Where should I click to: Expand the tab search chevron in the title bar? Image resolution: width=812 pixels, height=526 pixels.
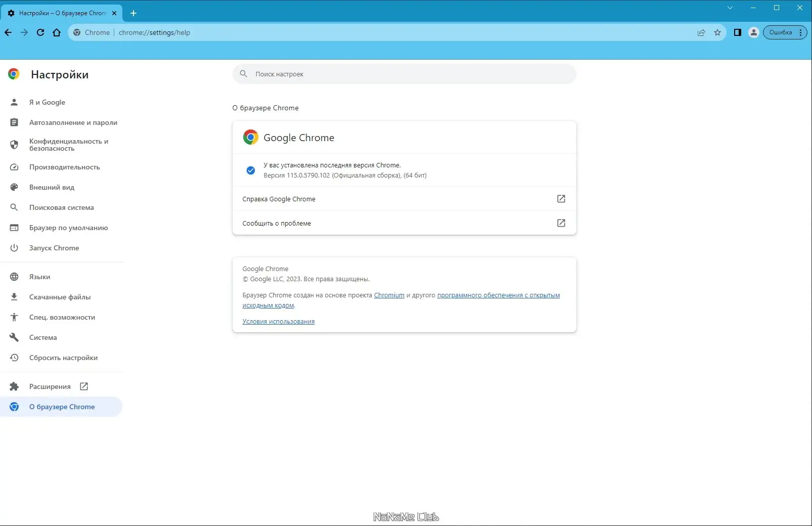coord(730,8)
